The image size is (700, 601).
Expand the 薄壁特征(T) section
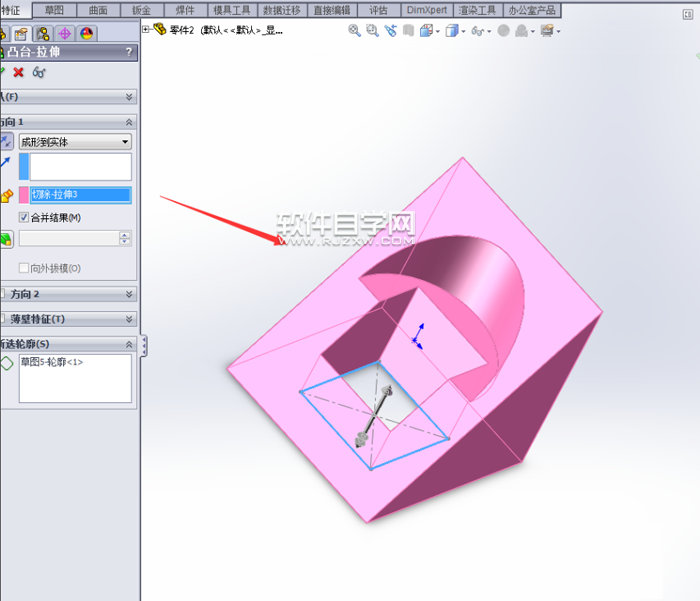[129, 319]
